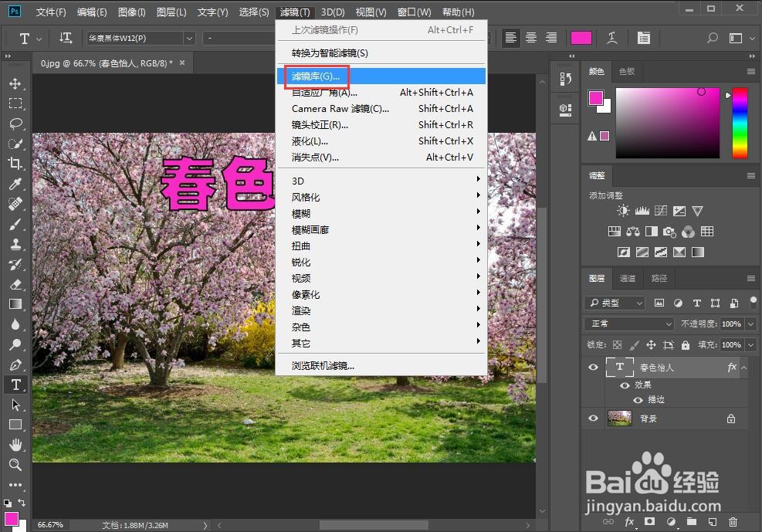Click the 66.67% zoom percentage field

[50, 524]
